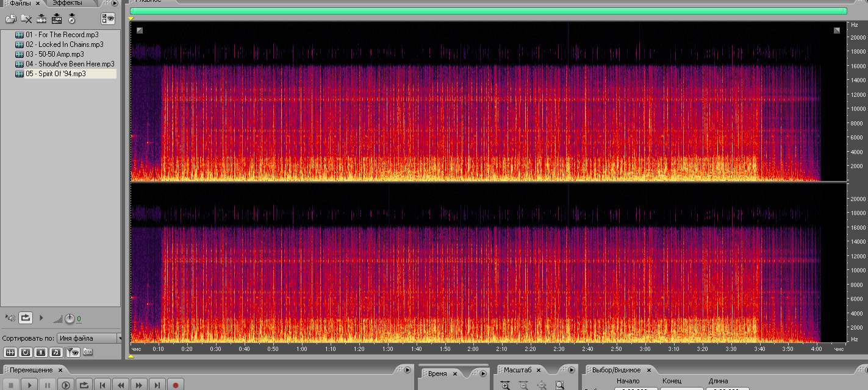Close the Файлы tab
868x390 pixels.
37,3
